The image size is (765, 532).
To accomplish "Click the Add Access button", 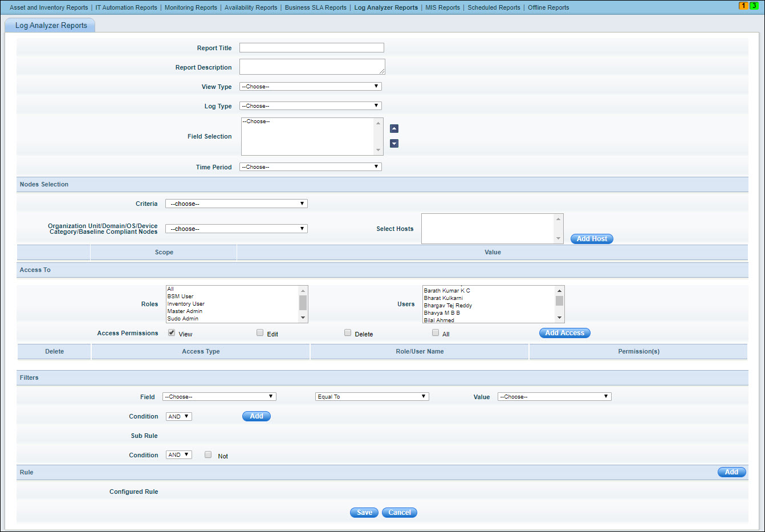I will point(564,333).
